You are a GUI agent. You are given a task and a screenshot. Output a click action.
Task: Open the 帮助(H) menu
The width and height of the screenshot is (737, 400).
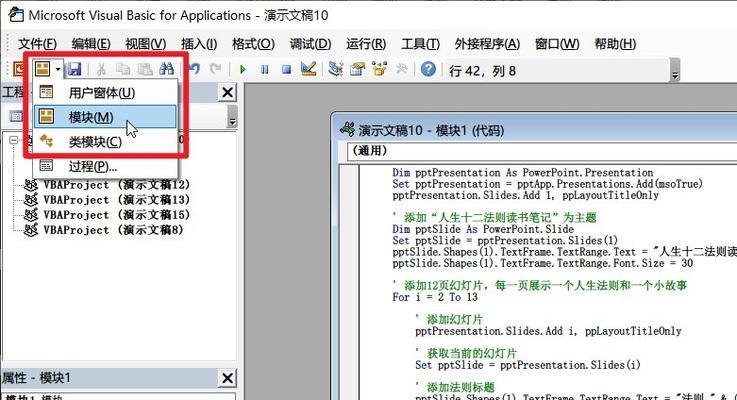tap(615, 44)
